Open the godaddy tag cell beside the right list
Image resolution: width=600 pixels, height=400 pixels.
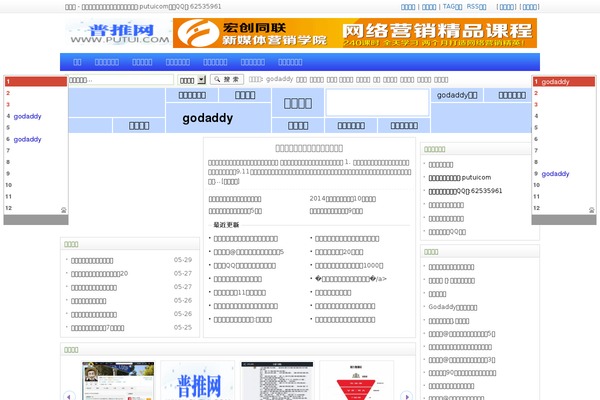click(457, 95)
